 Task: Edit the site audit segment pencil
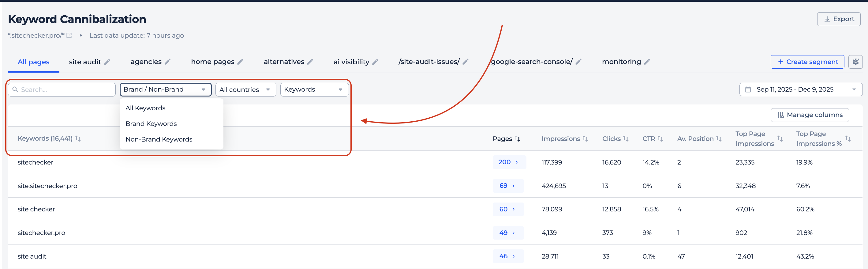(x=107, y=62)
